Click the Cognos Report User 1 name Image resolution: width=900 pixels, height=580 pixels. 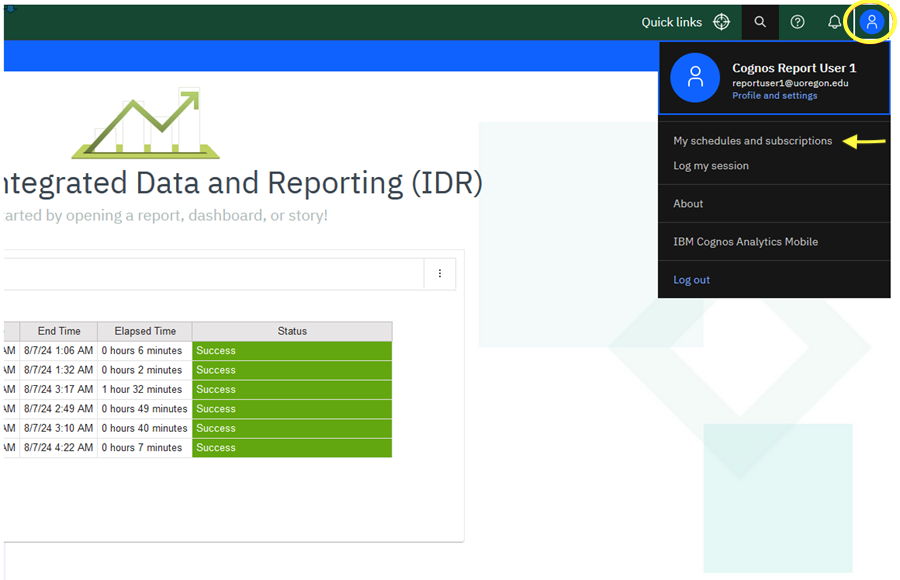[794, 68]
